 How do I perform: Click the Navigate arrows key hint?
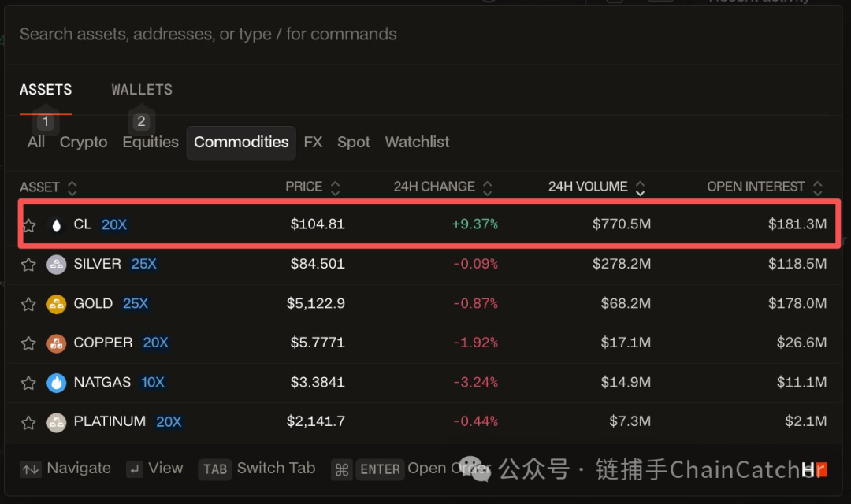click(31, 469)
